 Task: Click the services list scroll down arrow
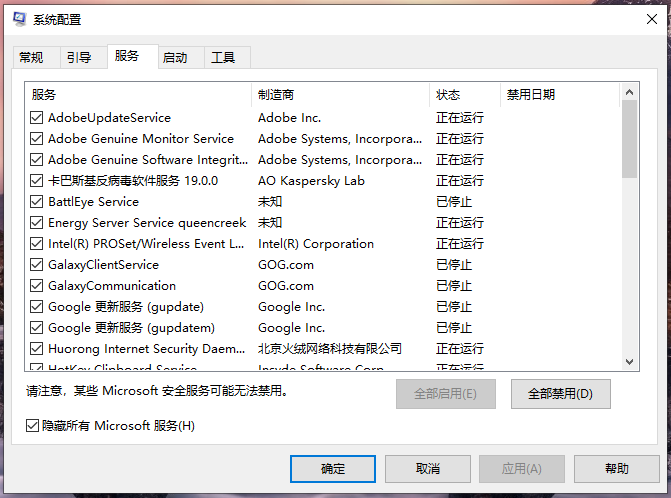pyautogui.click(x=629, y=362)
